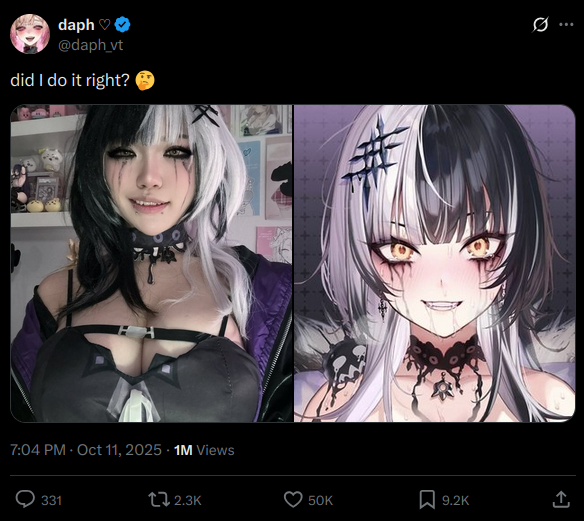
Task: Open the reply comment icon
Action: click(x=25, y=499)
